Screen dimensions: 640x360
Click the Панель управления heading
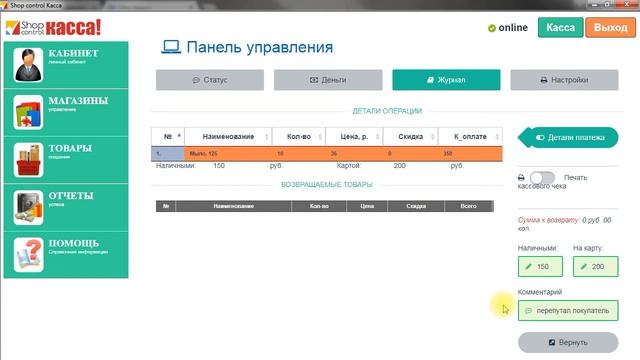260,47
